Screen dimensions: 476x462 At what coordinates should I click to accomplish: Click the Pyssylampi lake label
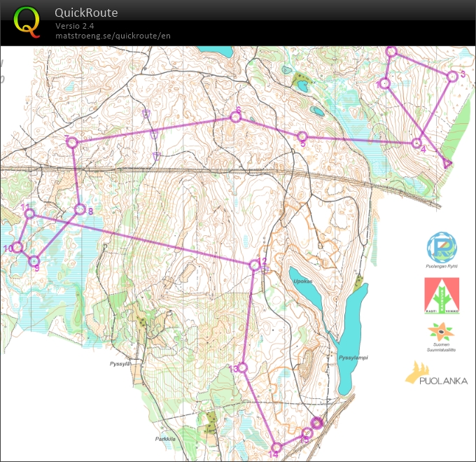(x=353, y=357)
